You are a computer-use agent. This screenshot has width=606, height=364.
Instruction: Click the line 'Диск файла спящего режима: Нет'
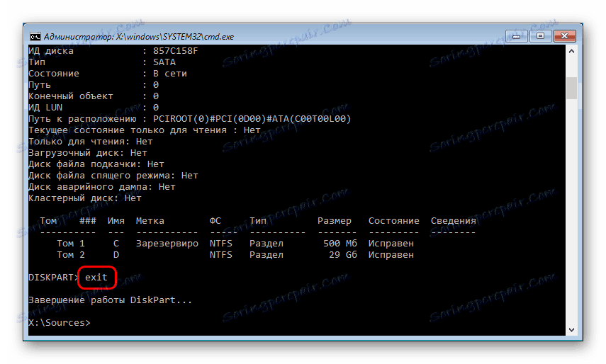click(113, 176)
